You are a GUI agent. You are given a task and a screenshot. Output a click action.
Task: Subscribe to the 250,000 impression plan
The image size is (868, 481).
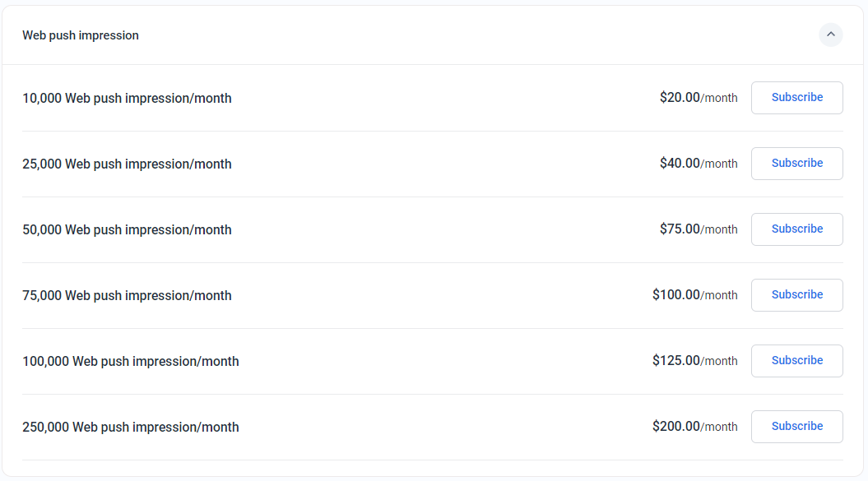(796, 426)
